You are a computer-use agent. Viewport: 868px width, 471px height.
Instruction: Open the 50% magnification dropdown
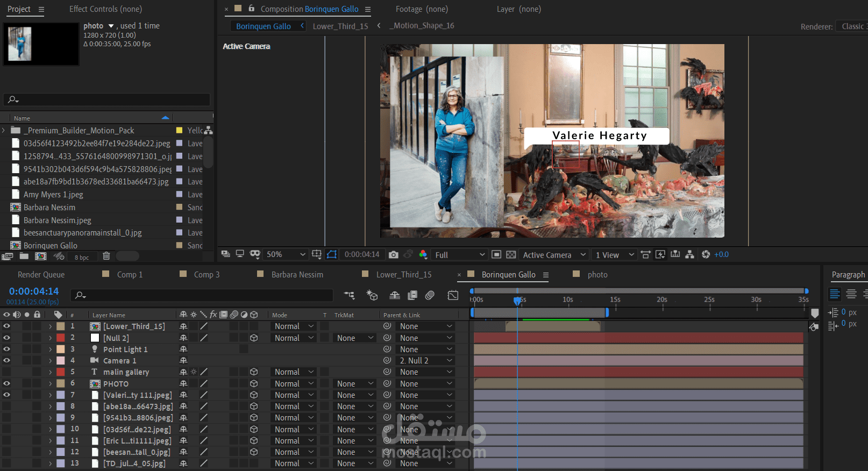(286, 254)
